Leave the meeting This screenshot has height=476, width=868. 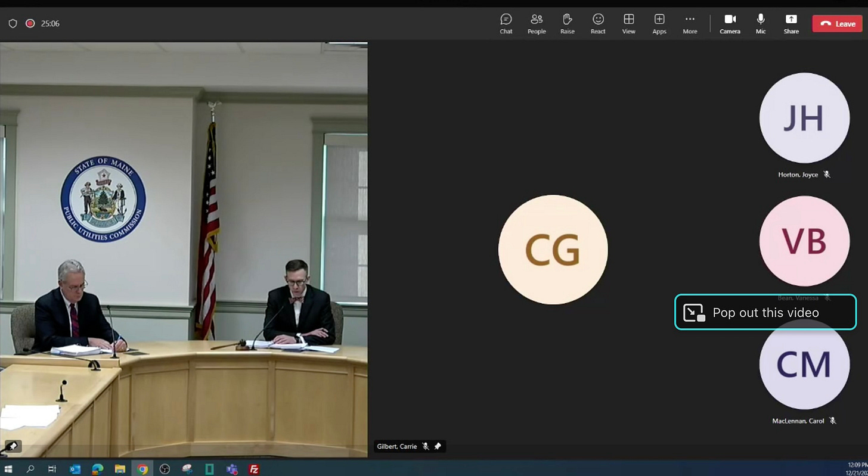(837, 24)
